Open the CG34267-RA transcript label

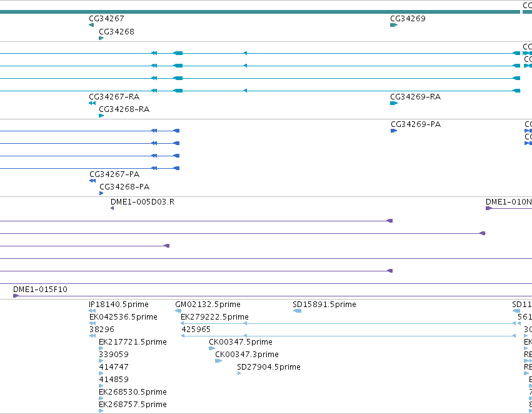114,97
